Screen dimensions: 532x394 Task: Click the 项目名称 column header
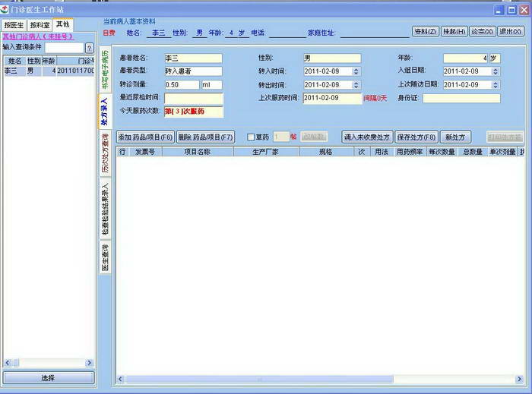(x=198, y=152)
